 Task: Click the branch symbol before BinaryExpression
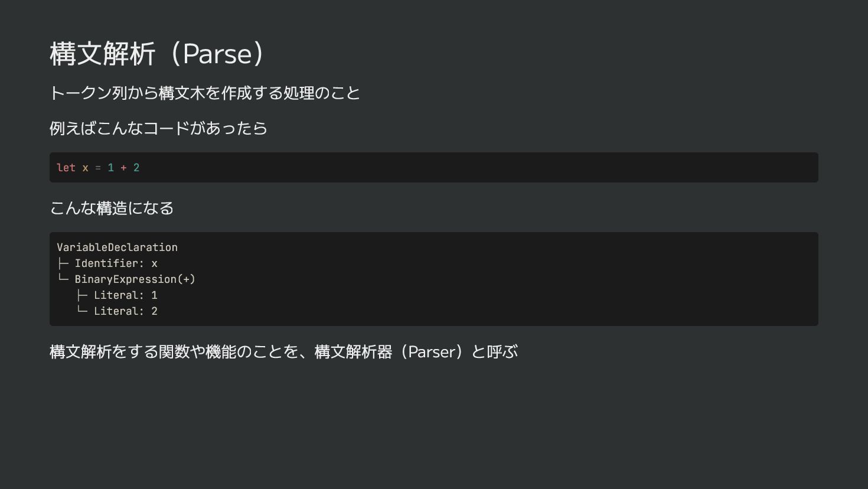63,278
